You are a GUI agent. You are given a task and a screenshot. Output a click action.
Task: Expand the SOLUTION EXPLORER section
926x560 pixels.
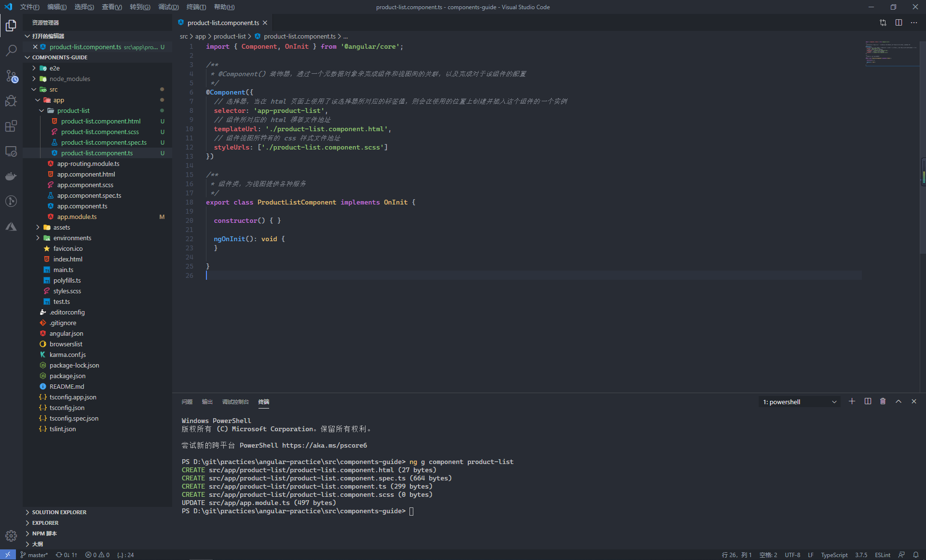coord(59,512)
